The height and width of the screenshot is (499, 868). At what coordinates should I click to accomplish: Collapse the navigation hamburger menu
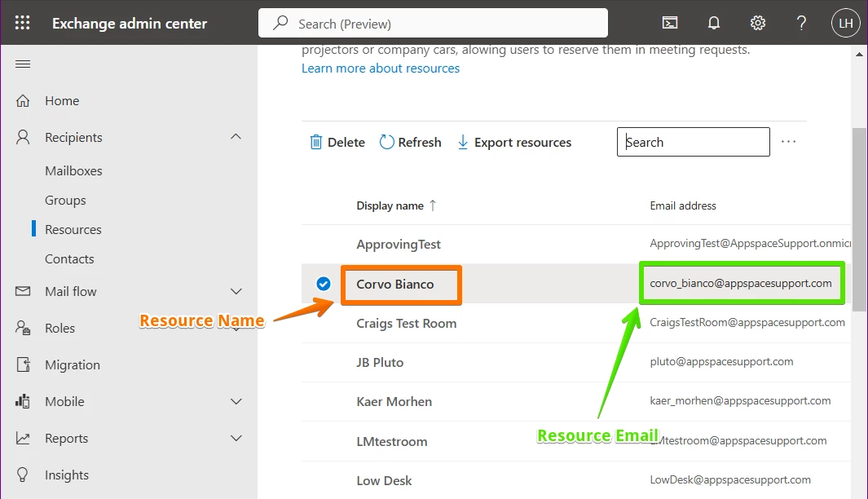tap(23, 64)
